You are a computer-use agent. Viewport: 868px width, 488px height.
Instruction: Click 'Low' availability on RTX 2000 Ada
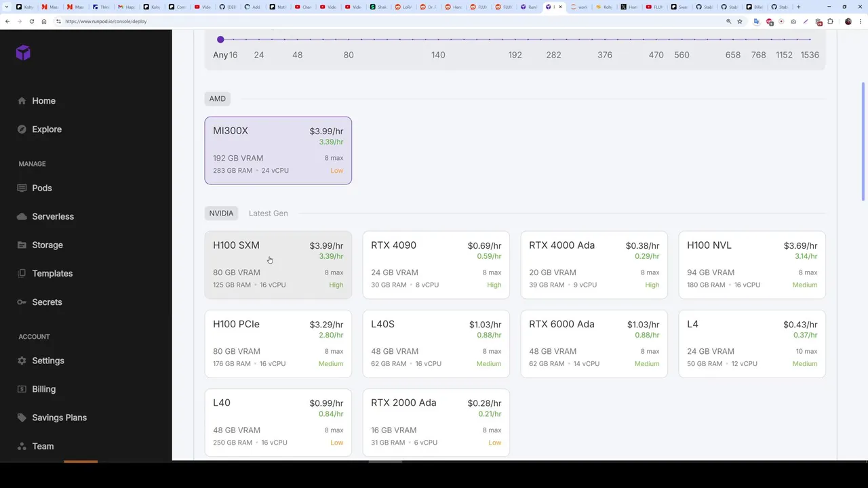pyautogui.click(x=495, y=443)
